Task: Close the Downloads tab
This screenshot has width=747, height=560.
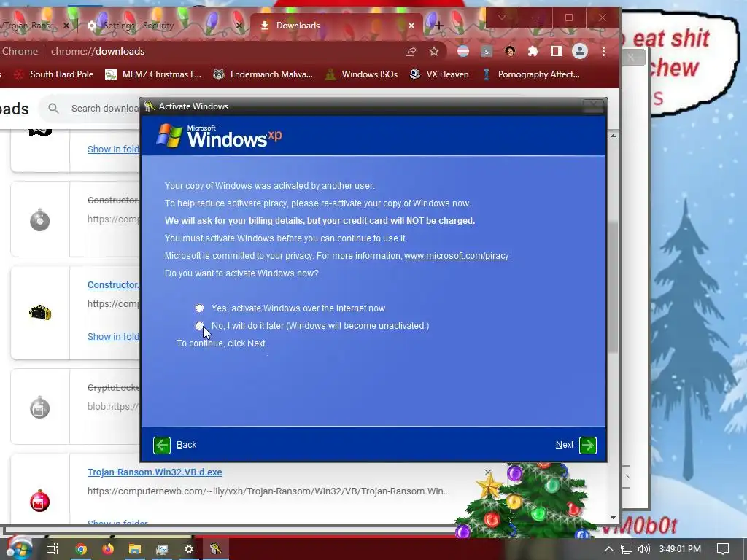Action: (x=411, y=26)
